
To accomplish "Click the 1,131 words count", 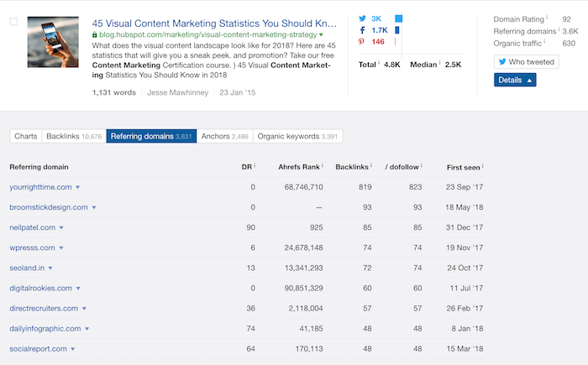I will [x=114, y=92].
